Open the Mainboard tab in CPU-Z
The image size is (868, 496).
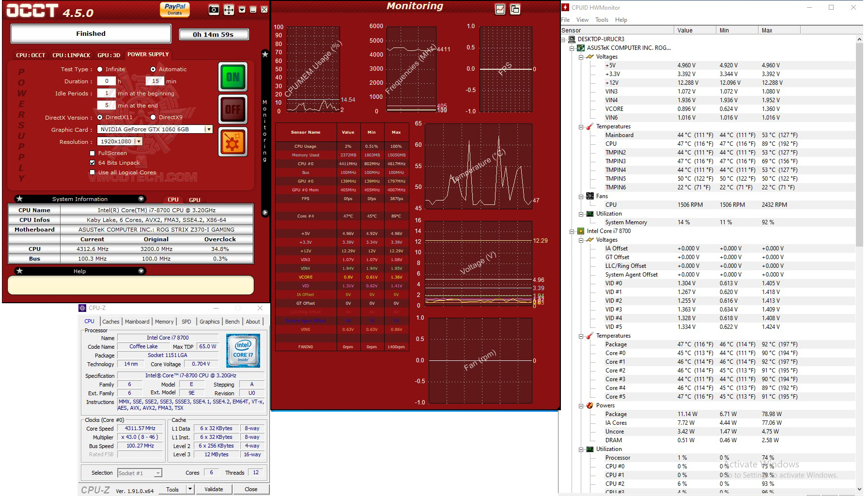(x=137, y=322)
